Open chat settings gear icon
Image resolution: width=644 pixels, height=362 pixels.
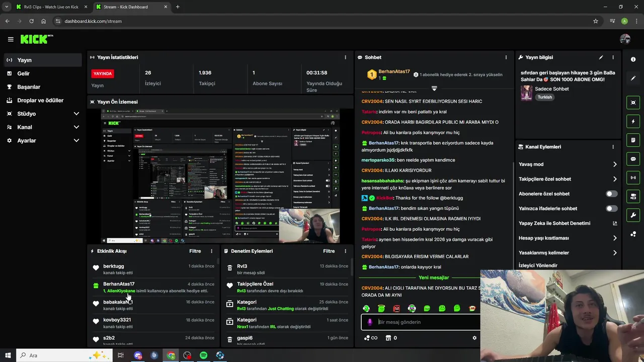coord(474,338)
